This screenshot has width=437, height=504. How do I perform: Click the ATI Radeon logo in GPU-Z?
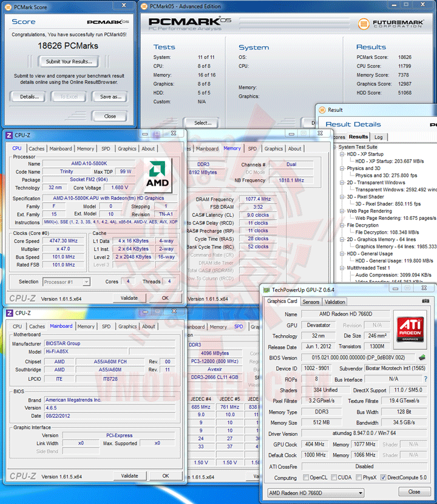tap(410, 329)
